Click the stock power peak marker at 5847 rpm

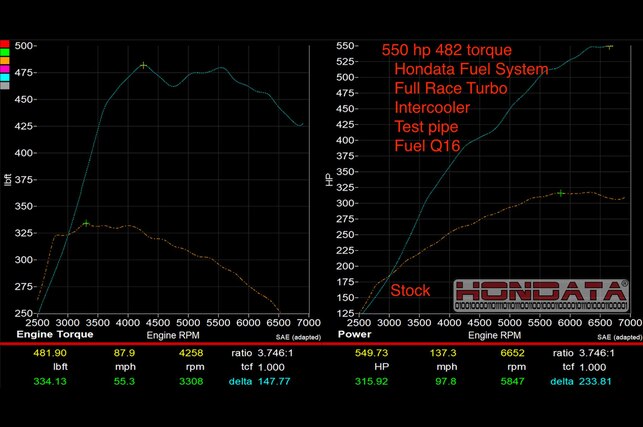coord(561,193)
